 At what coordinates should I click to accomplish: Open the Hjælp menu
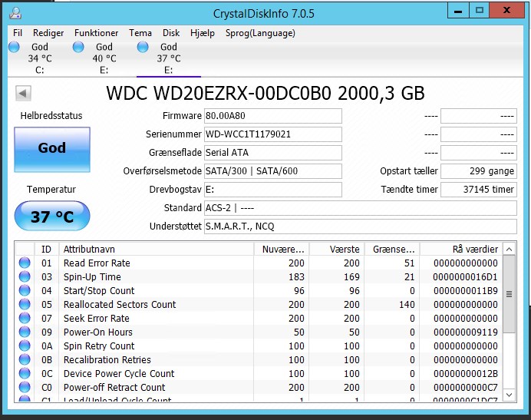[203, 33]
